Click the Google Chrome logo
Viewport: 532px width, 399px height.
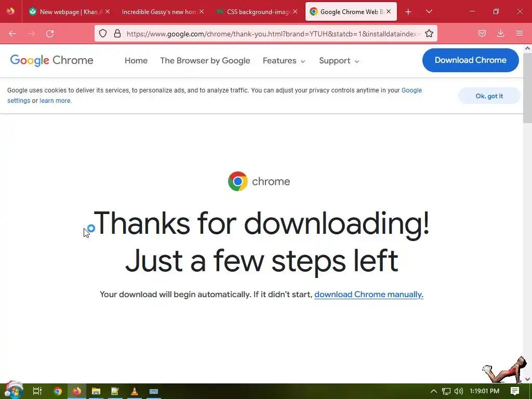(51, 60)
